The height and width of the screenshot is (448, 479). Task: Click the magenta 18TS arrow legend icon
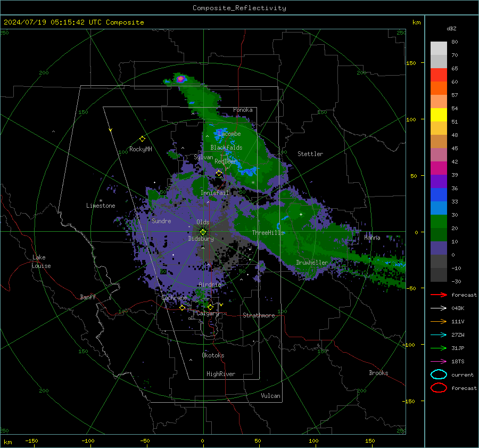coord(439,362)
